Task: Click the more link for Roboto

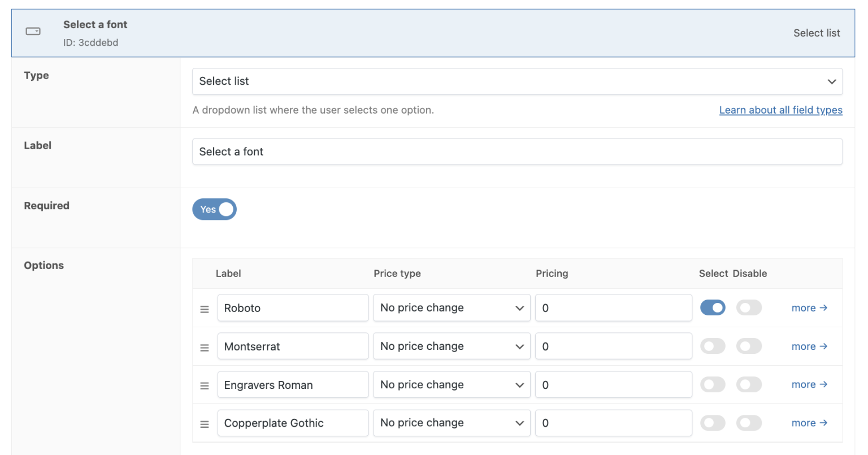Action: tap(809, 308)
